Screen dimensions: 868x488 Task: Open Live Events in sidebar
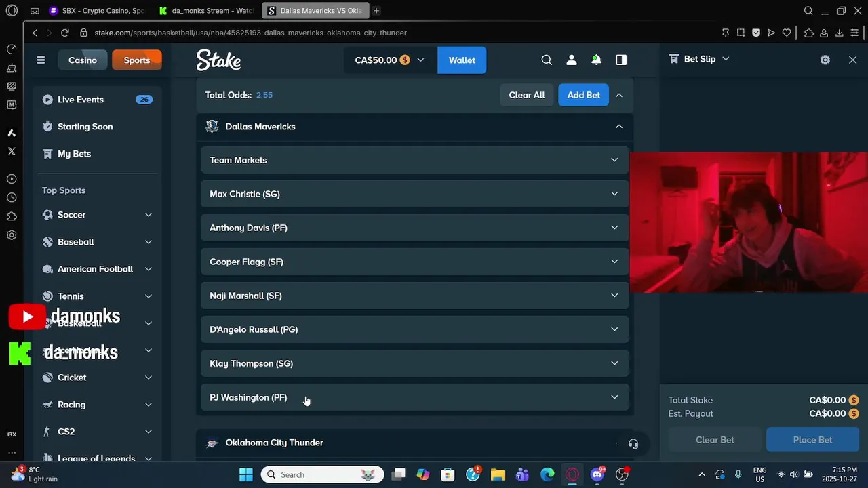click(x=98, y=100)
